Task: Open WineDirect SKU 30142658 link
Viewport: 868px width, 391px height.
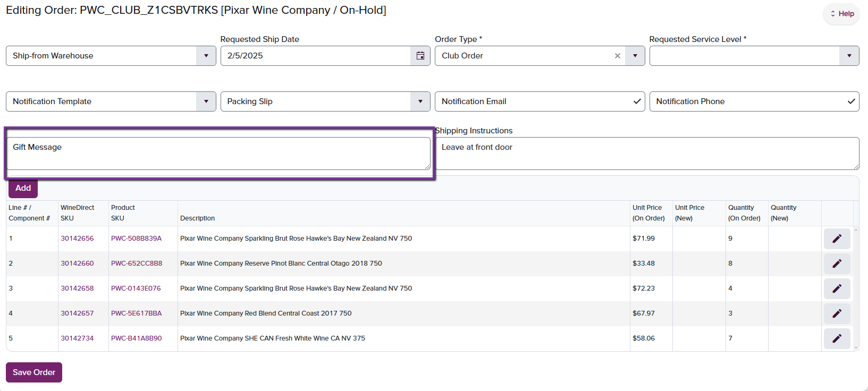Action: coord(77,288)
